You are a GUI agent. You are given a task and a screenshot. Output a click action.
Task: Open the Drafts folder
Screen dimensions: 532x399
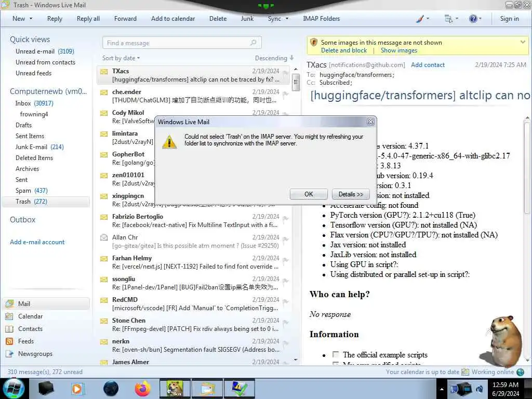click(23, 125)
